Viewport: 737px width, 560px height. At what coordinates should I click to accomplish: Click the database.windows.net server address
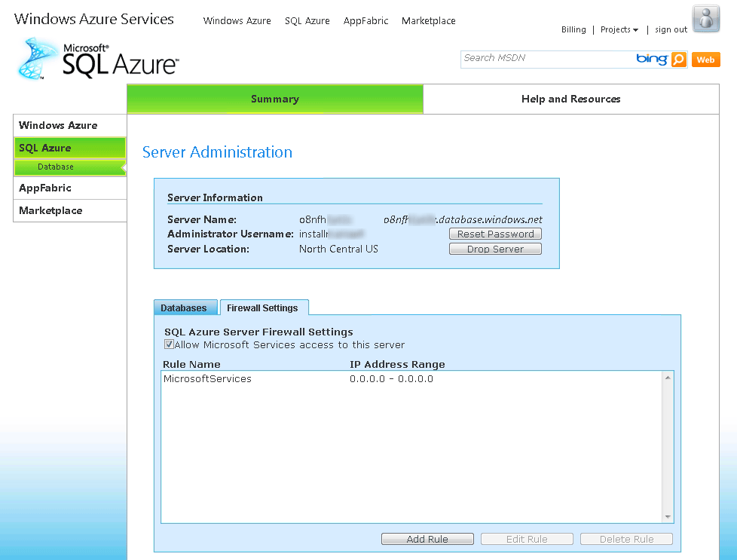tap(463, 219)
